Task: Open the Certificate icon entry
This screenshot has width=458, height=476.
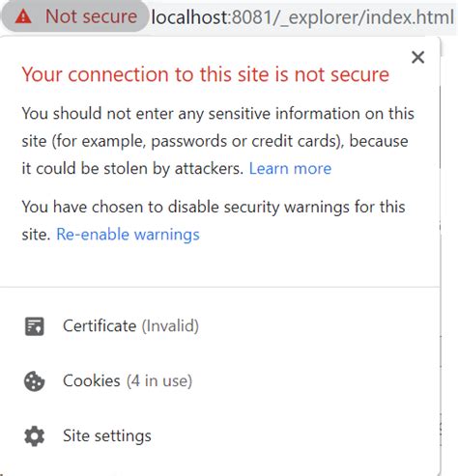Action: tap(35, 326)
